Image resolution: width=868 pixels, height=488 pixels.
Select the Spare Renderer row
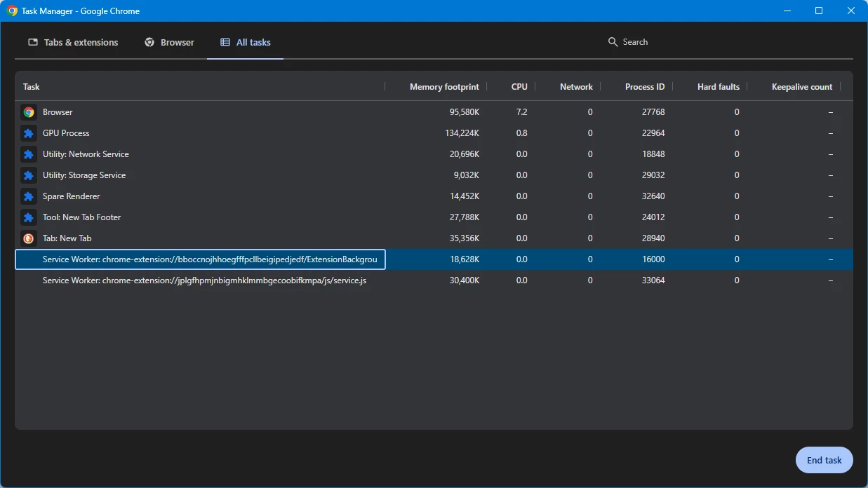pos(434,196)
